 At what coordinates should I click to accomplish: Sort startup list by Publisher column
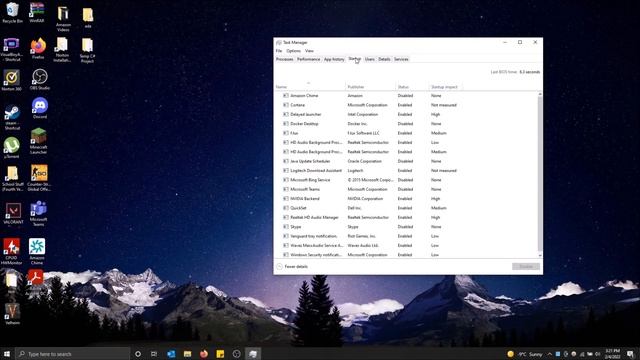point(371,87)
